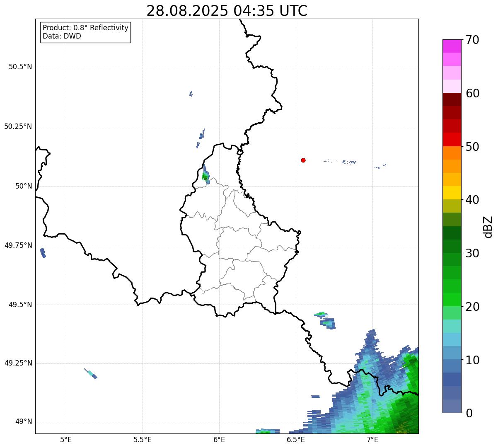Click the 6°E longitude label
This screenshot has width=498, height=448.
[219, 440]
